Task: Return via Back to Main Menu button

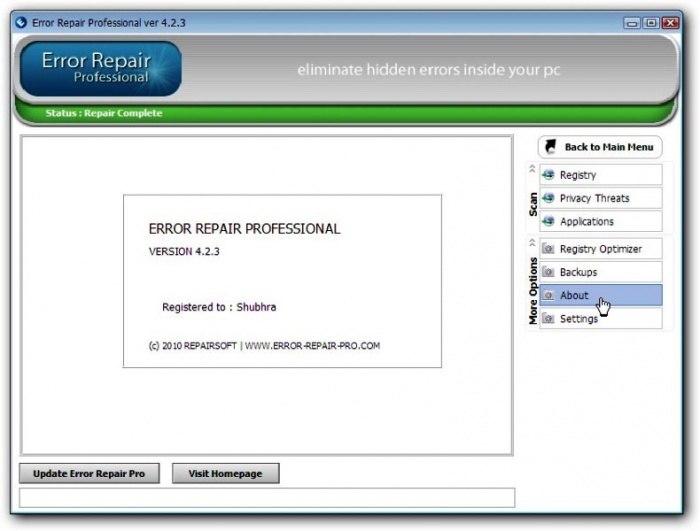Action: [600, 147]
